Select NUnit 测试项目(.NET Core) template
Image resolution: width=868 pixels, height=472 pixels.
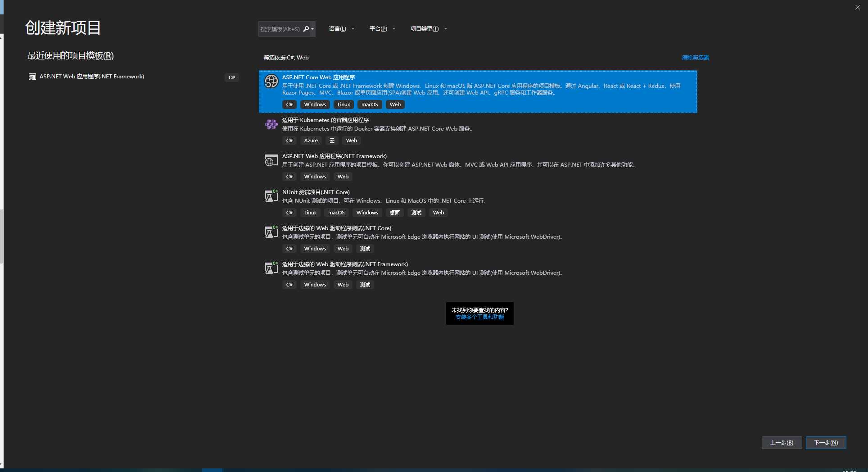point(478,203)
